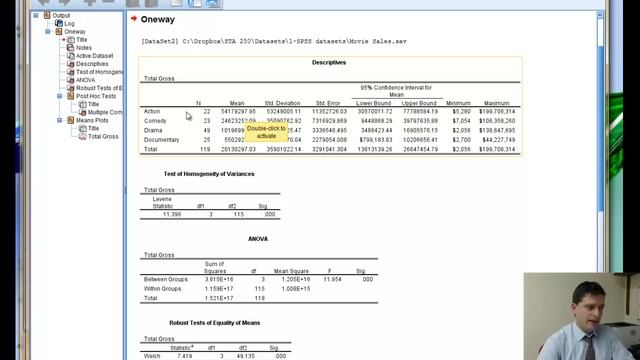Viewport: 640px width, 360px height.
Task: Click the Within Groups row label
Action: pos(162,289)
